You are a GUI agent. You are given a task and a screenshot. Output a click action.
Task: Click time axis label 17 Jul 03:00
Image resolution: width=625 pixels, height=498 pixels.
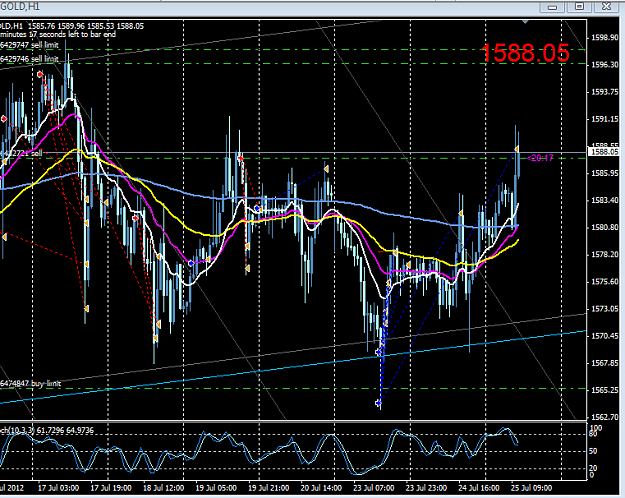pos(59,488)
